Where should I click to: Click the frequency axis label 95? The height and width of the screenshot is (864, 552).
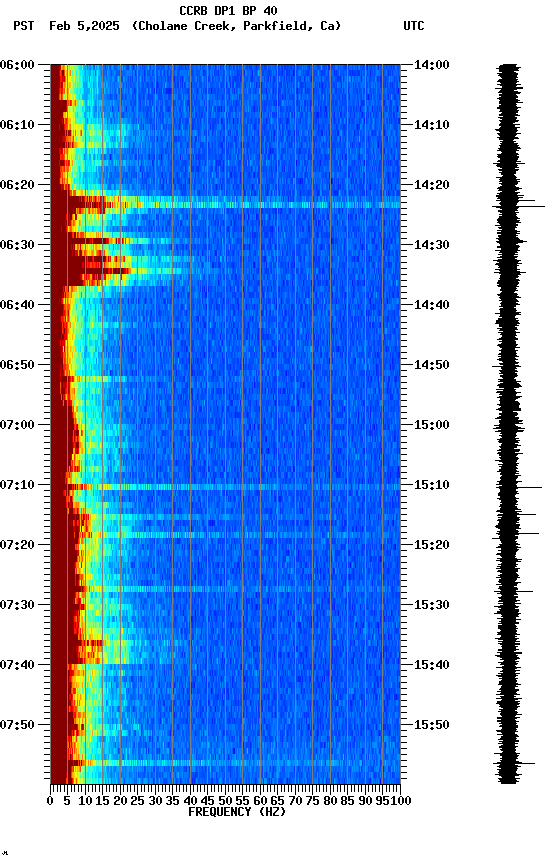coord(382,802)
